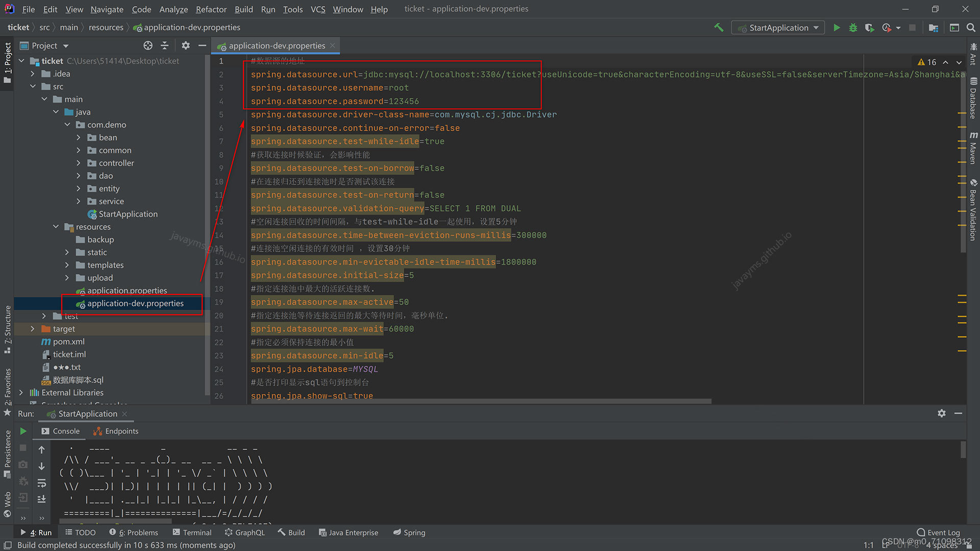This screenshot has height=551, width=980.
Task: Close the application-dev.properties editor tab
Action: (x=333, y=45)
